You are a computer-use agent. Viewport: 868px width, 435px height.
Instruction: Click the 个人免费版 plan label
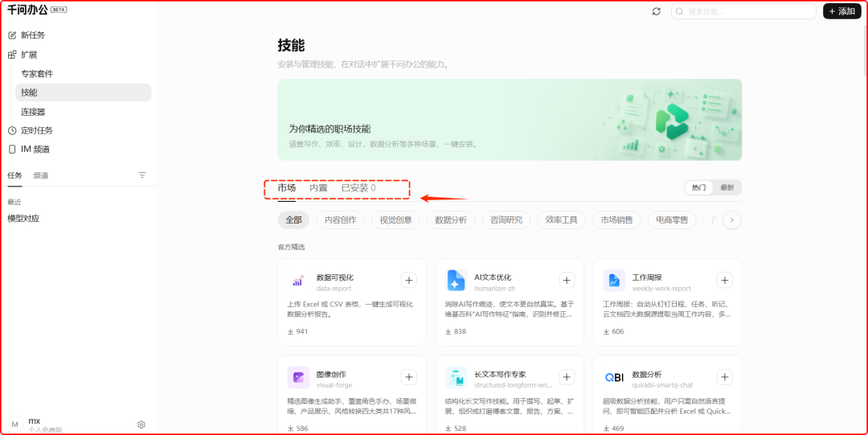tap(45, 429)
